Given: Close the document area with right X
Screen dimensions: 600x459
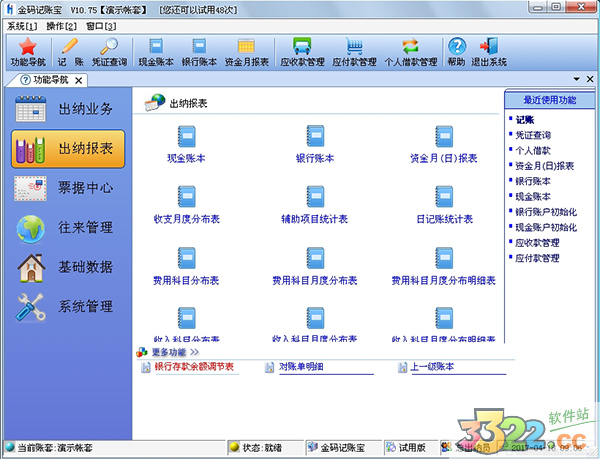Looking at the screenshot, I should coord(590,79).
